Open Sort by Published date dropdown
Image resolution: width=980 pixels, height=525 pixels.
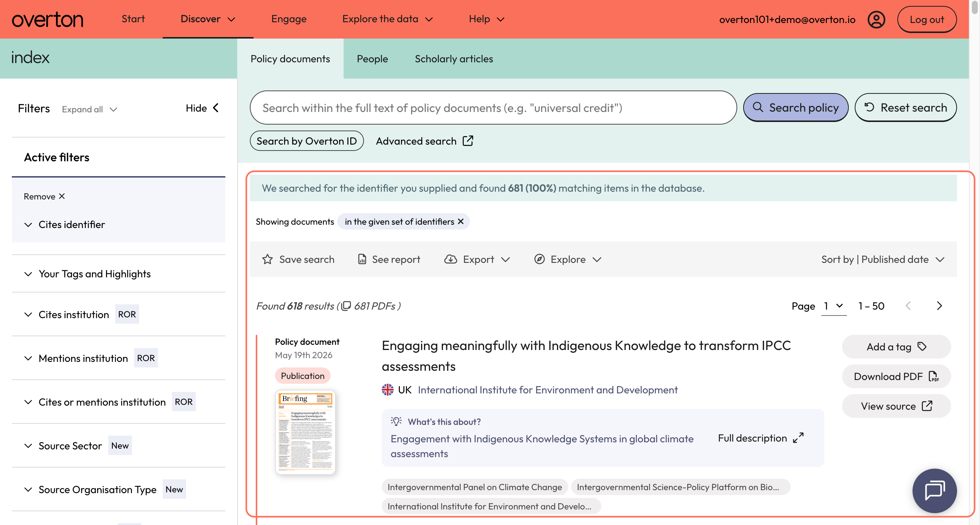[x=883, y=259]
